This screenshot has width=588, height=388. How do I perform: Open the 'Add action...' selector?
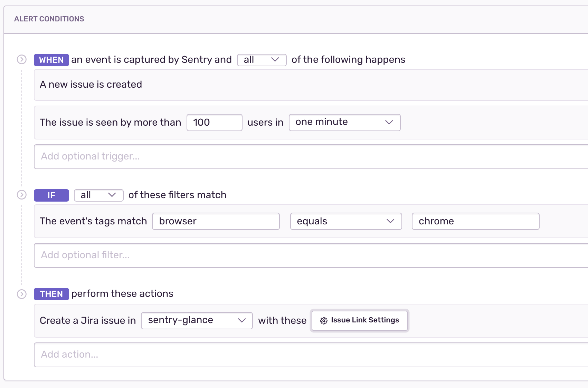click(x=310, y=355)
